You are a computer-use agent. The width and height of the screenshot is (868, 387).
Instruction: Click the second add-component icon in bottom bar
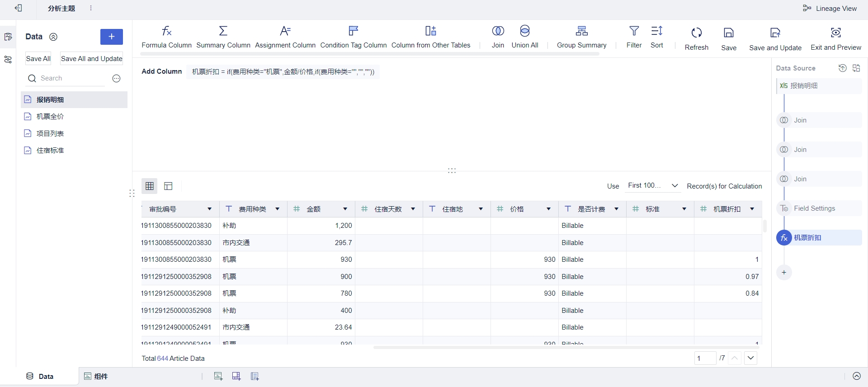[x=236, y=376]
